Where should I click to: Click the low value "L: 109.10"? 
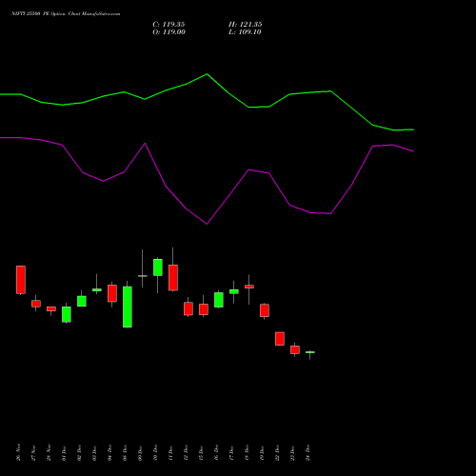coord(245,32)
